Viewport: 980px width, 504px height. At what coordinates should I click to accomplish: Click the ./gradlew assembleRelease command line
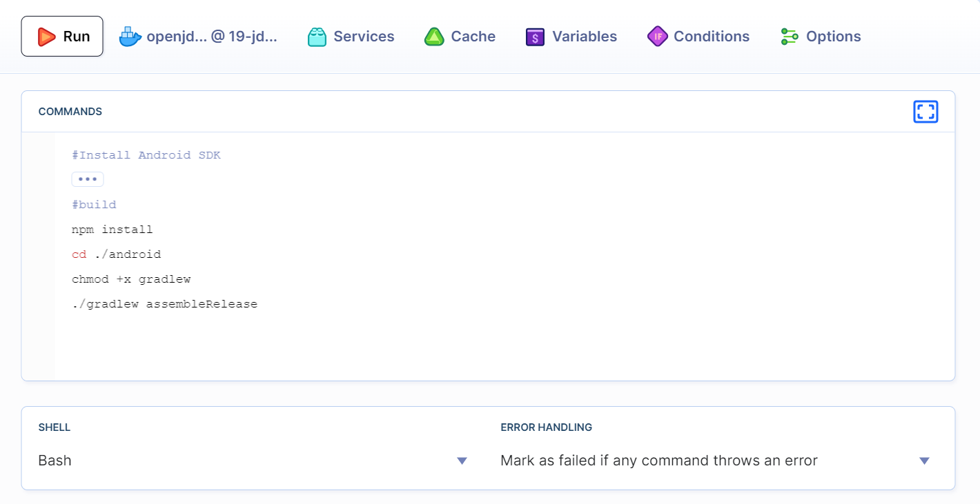coord(164,304)
